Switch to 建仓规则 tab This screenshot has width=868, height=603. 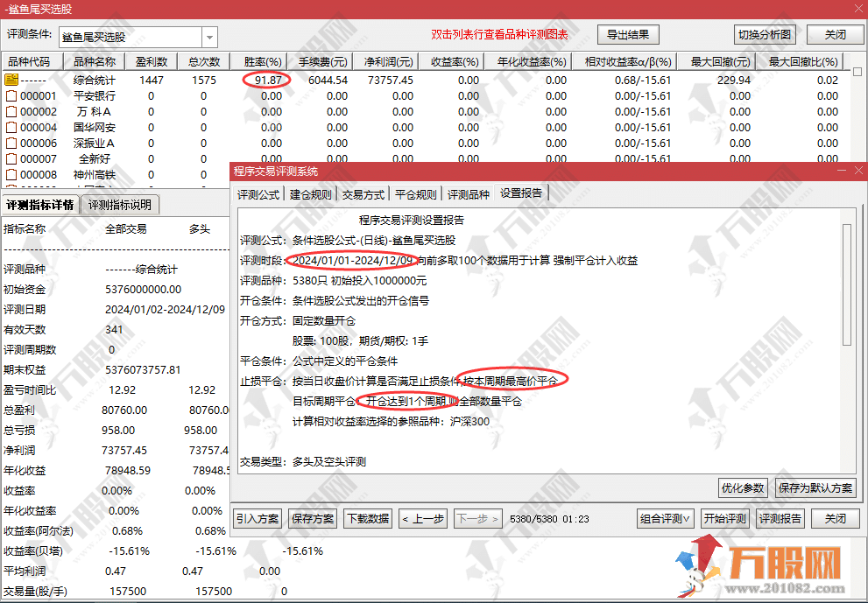point(311,195)
